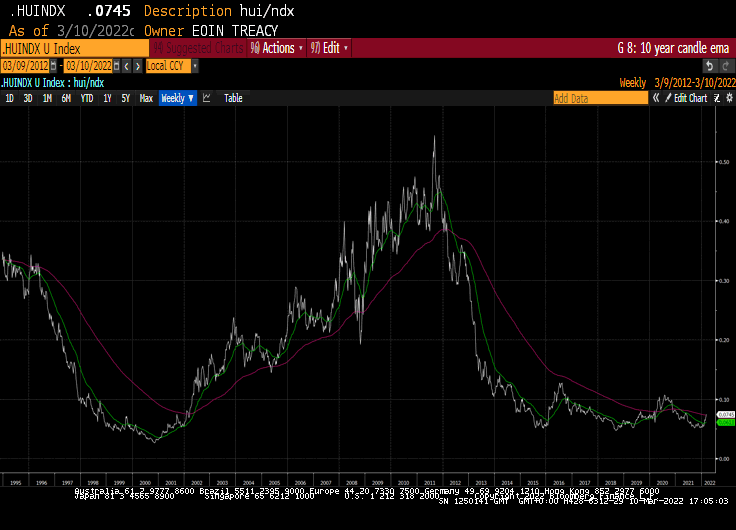The image size is (736, 530).
Task: Expand the Weekly periodicity dropdown
Action: (177, 98)
